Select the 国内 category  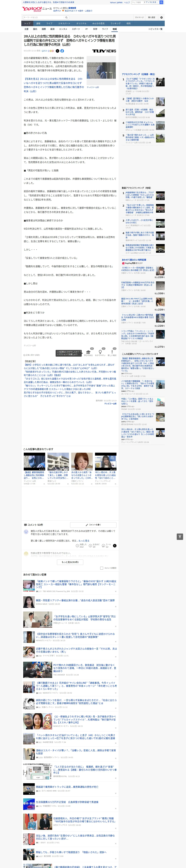pyautogui.click(x=35, y=29)
